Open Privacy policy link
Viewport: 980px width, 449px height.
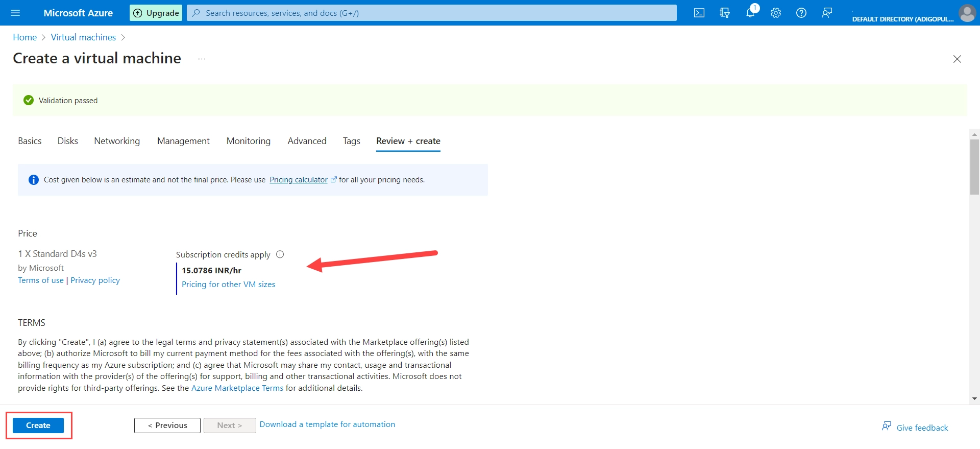coord(95,280)
